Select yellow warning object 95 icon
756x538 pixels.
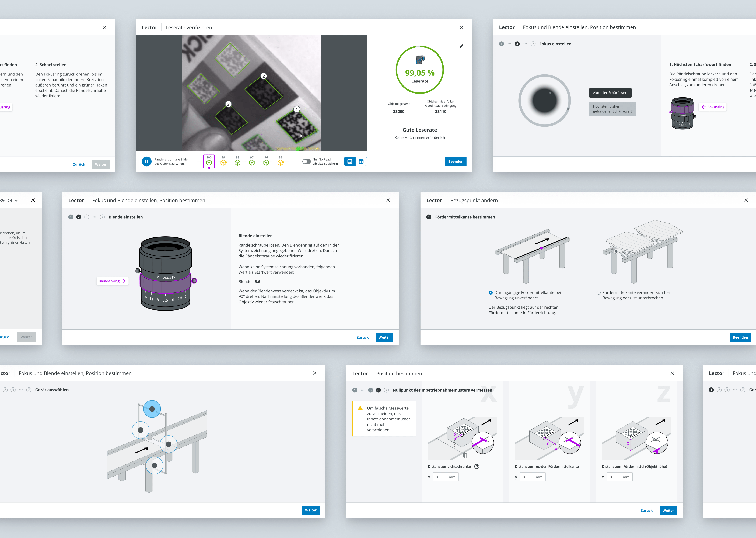pos(280,163)
